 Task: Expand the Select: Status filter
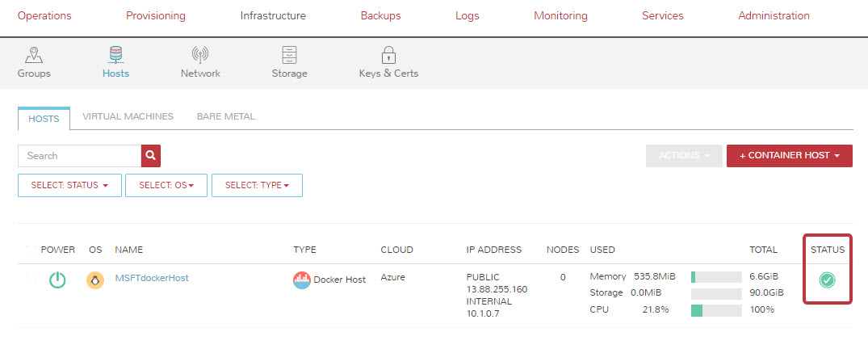[69, 185]
